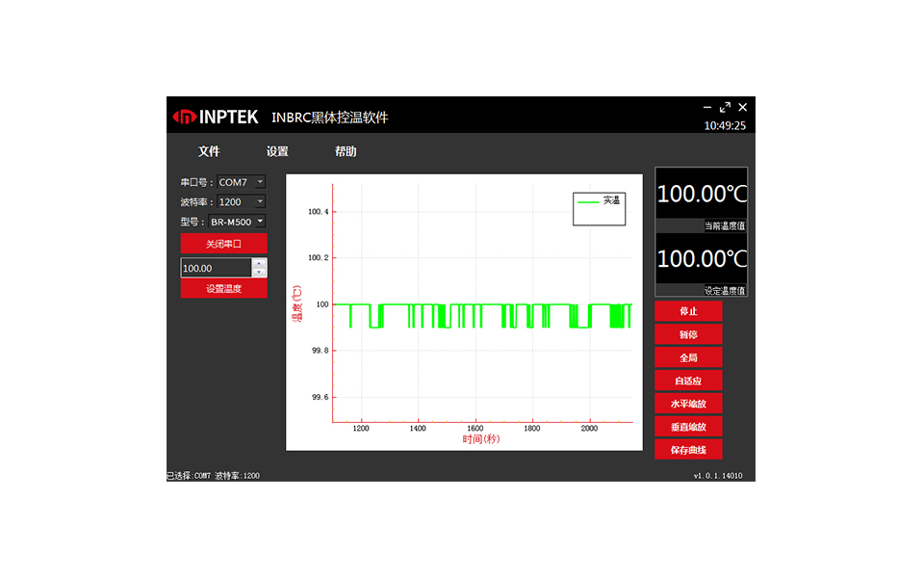
Task: Expand the 波特率 1200 baud rate dropdown
Action: click(x=259, y=202)
